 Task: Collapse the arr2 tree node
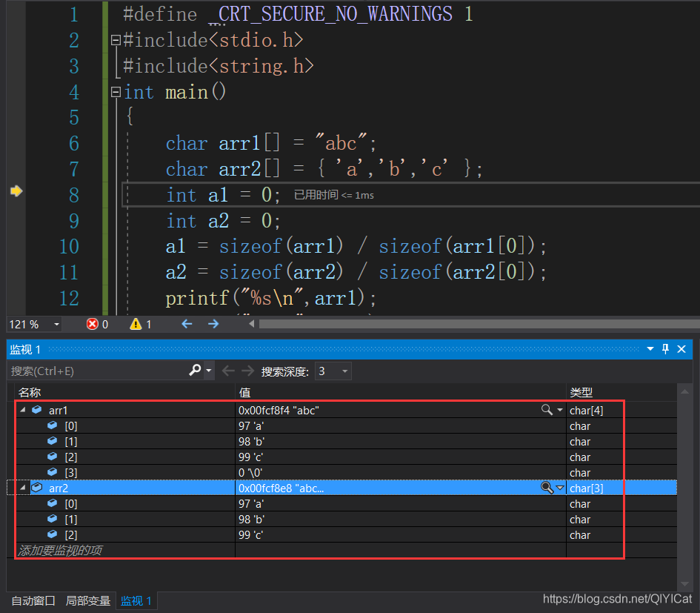click(x=23, y=488)
